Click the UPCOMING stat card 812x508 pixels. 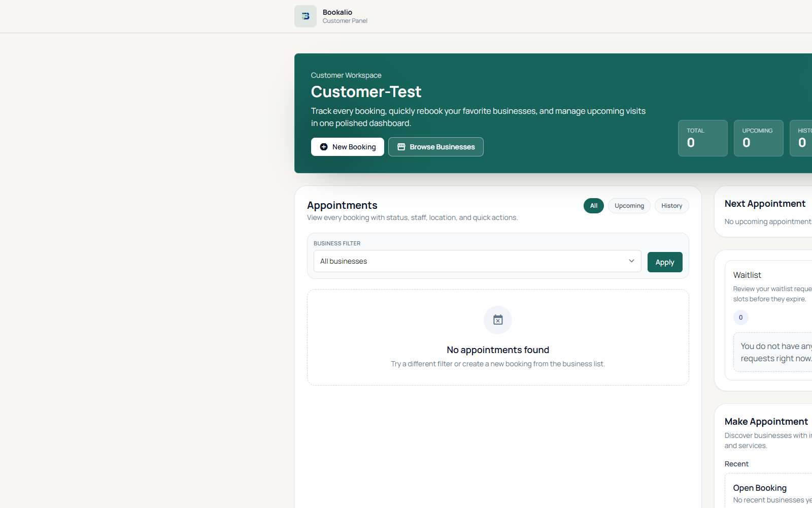coord(759,138)
